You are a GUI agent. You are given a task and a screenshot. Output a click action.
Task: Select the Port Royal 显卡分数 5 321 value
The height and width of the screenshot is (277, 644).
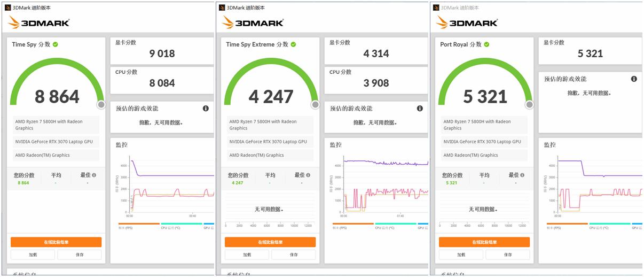point(590,53)
